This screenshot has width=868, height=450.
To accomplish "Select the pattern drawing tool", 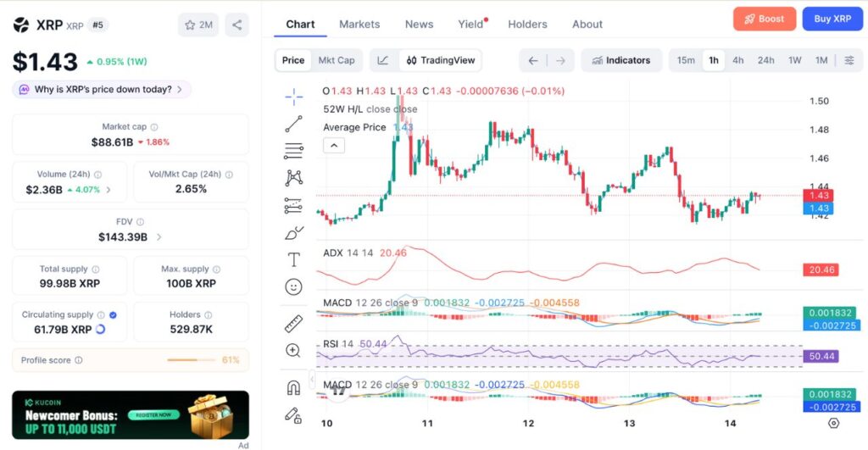I will [294, 178].
